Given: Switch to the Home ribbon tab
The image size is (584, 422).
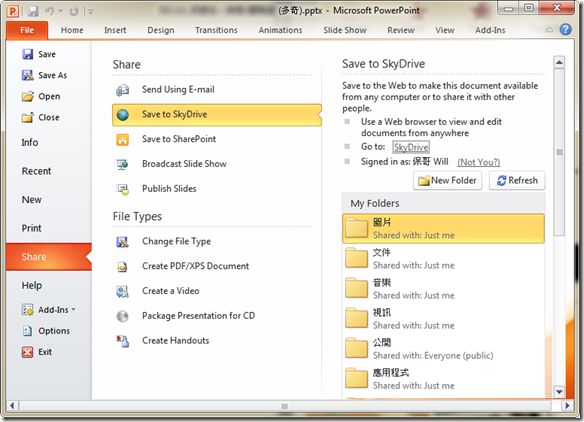Looking at the screenshot, I should [x=72, y=30].
